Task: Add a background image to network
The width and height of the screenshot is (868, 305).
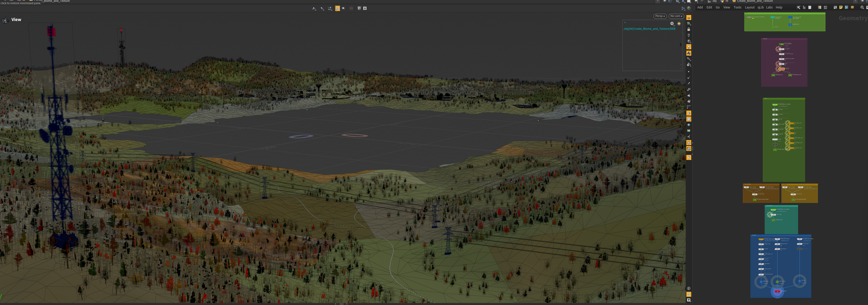Action: coord(846,7)
